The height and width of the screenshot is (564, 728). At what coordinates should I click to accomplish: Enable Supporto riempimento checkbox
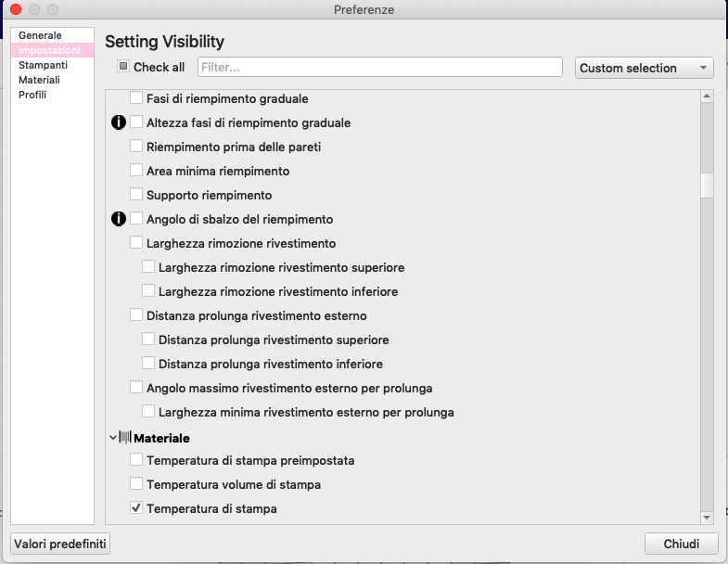[136, 196]
